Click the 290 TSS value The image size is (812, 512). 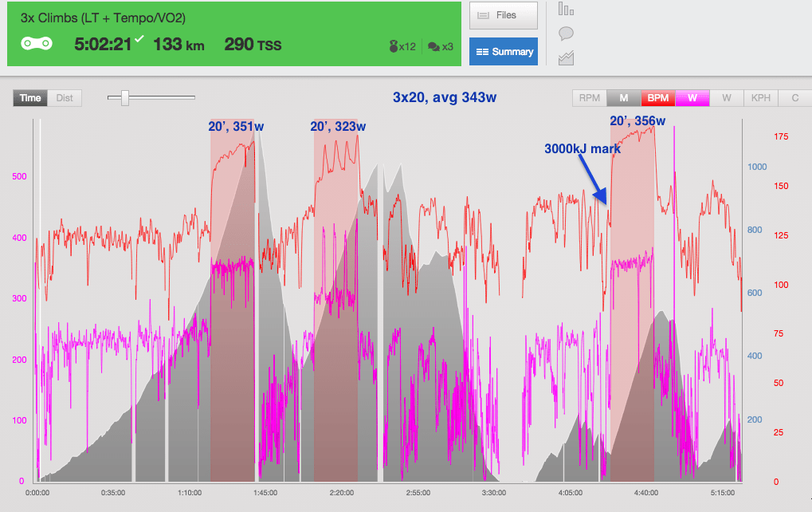pyautogui.click(x=253, y=45)
